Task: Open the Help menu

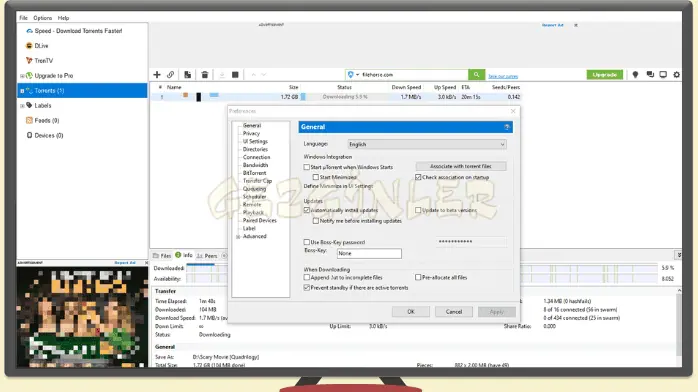Action: click(63, 18)
